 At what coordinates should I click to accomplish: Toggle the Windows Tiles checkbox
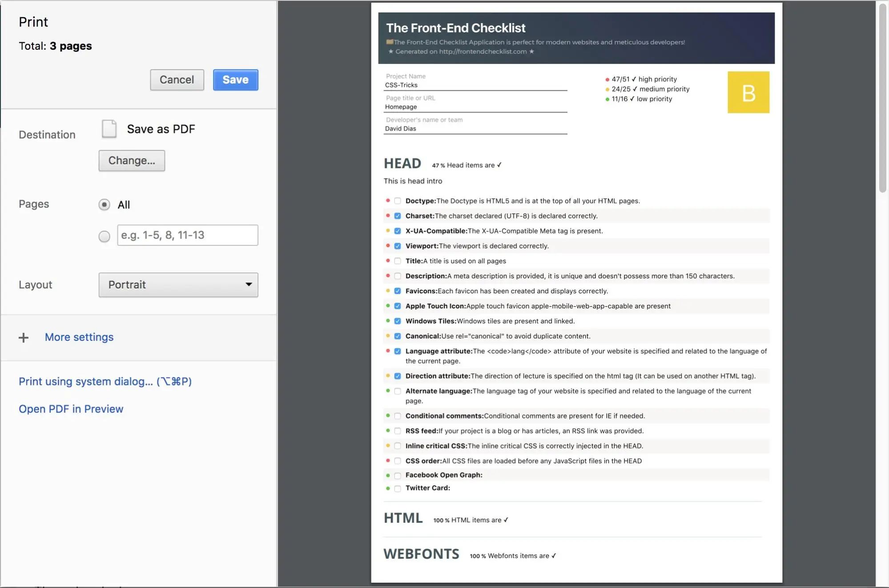point(398,321)
